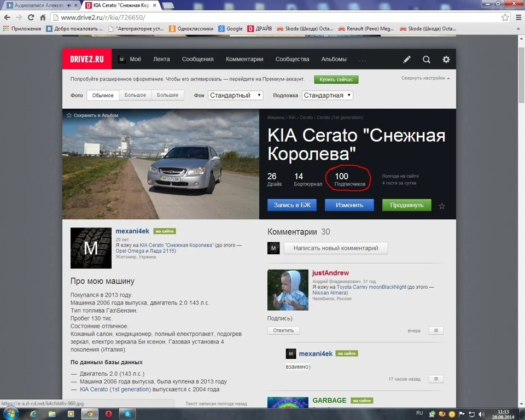525x420 pixels.
Task: Open file explorer folder in taskbar
Action: pos(52,414)
